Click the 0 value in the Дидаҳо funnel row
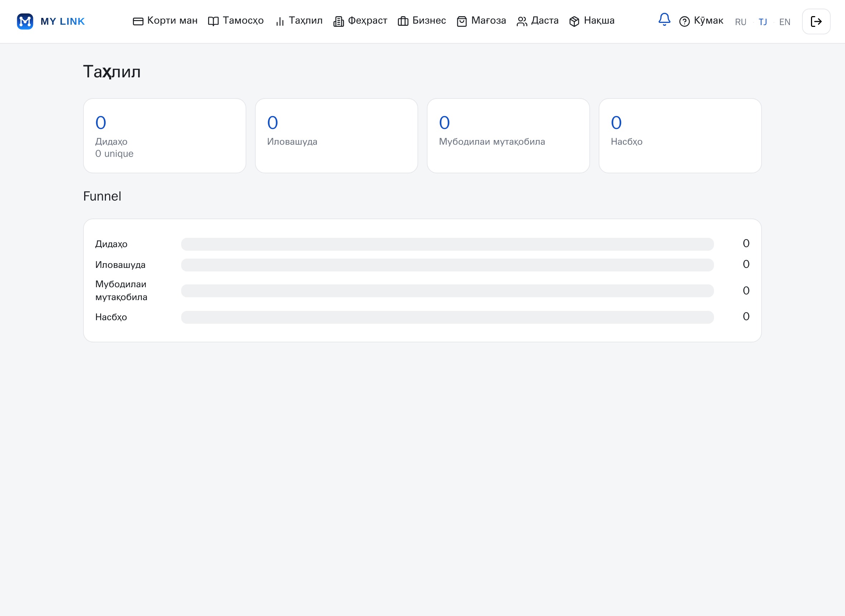The image size is (845, 616). click(746, 244)
